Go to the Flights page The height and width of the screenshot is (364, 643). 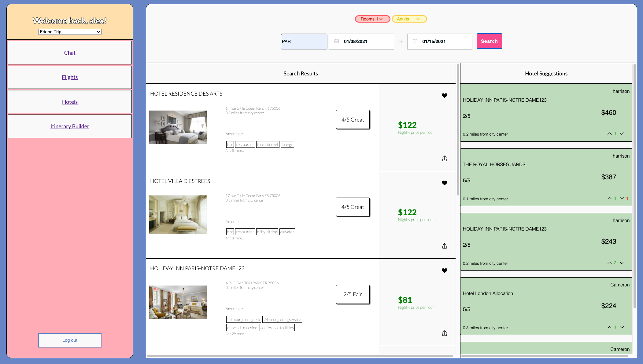coord(70,77)
